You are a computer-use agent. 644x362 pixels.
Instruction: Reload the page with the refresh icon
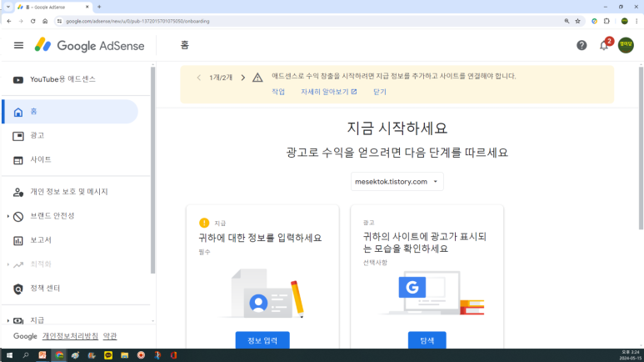(32, 21)
